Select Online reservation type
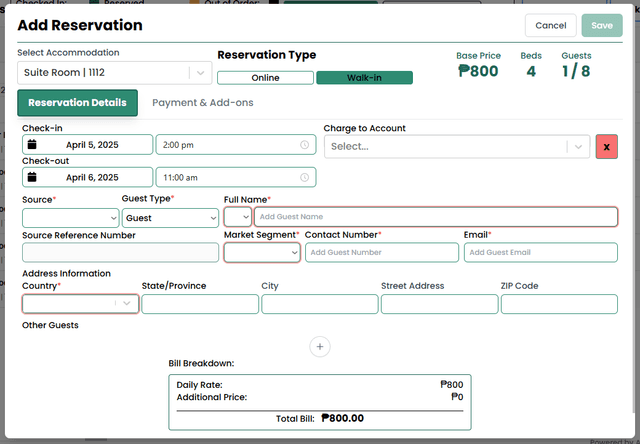 coord(265,78)
